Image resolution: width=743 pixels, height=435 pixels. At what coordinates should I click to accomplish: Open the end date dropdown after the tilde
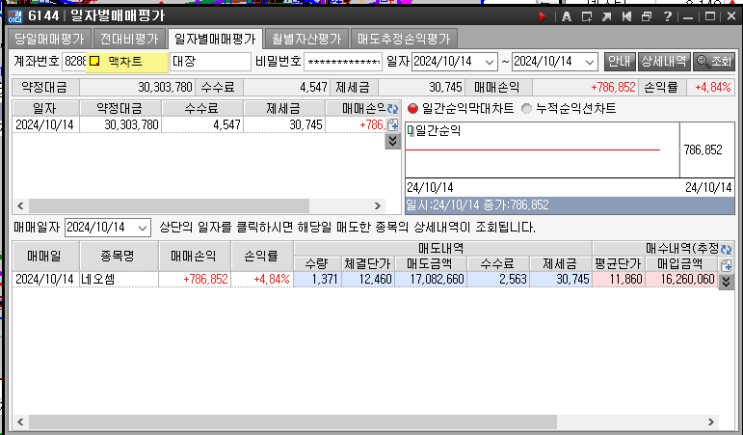pos(589,62)
